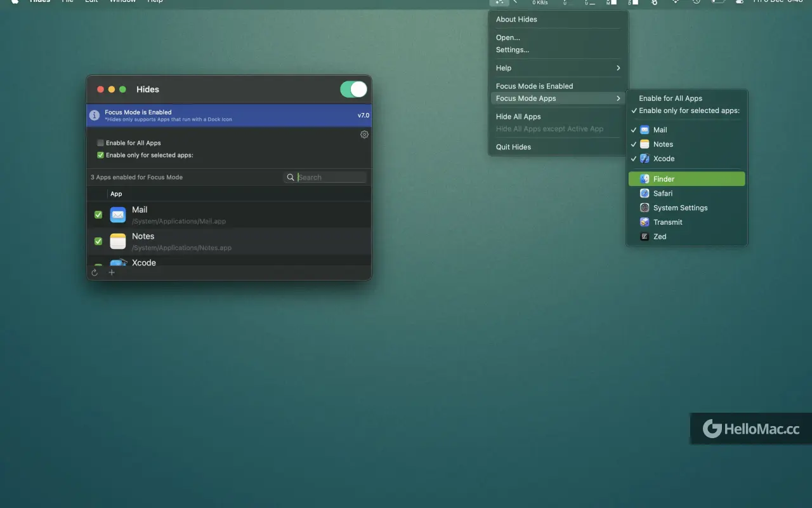812x508 pixels.
Task: Open Settings... from the Hides menu
Action: point(558,50)
